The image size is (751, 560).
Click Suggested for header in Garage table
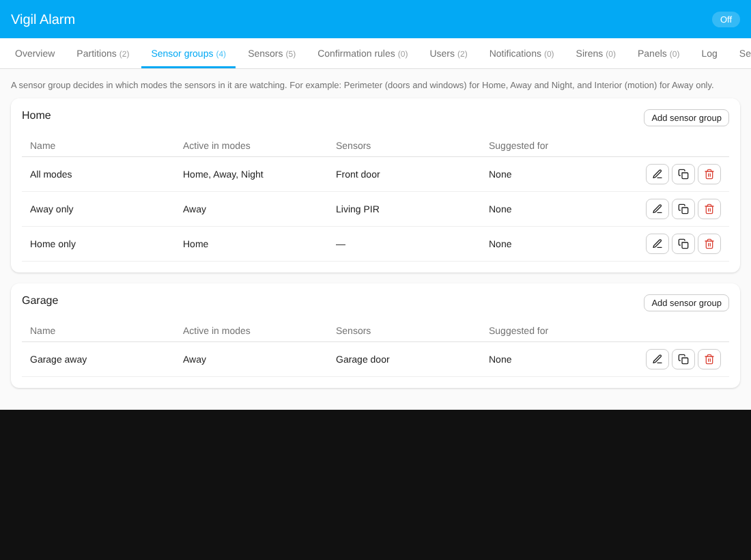518,331
